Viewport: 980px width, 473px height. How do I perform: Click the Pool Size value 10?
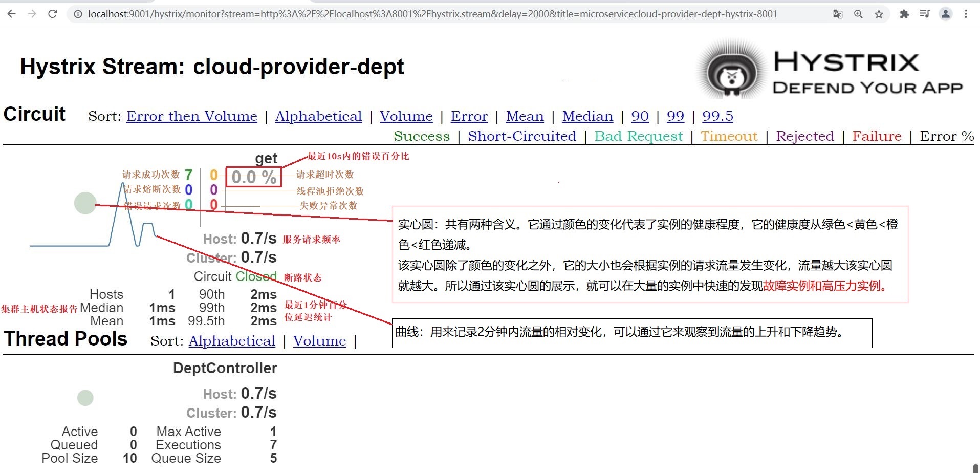click(130, 458)
